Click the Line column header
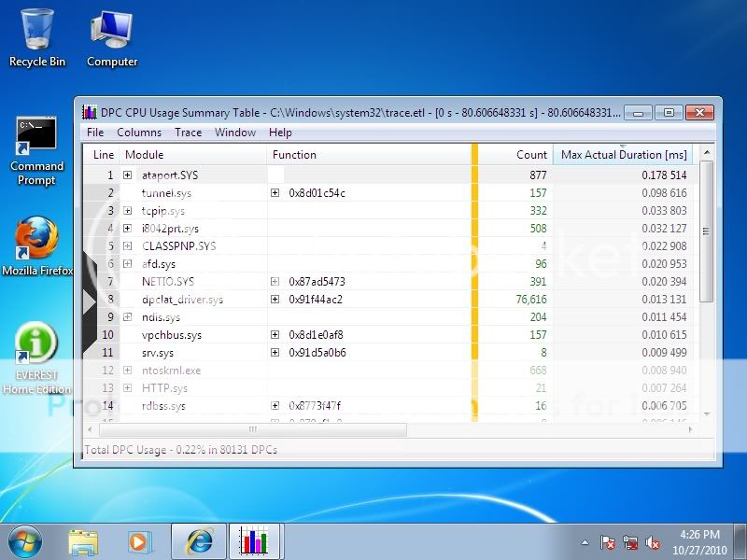Viewport: 747px width, 560px height. pyautogui.click(x=101, y=155)
